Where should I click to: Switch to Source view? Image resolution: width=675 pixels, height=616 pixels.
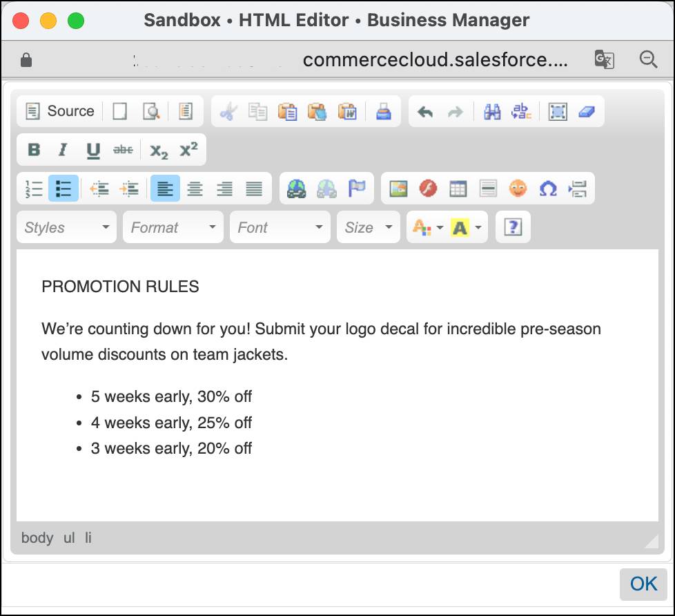pos(60,111)
